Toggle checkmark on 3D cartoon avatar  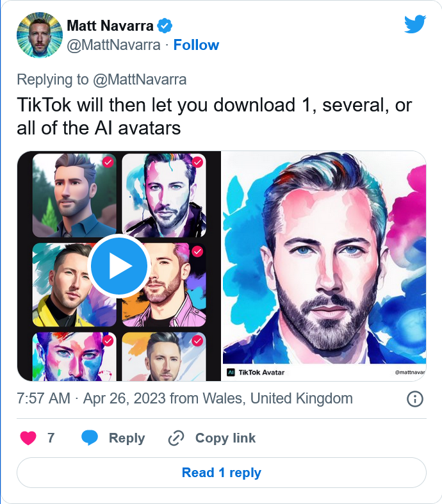point(108,162)
